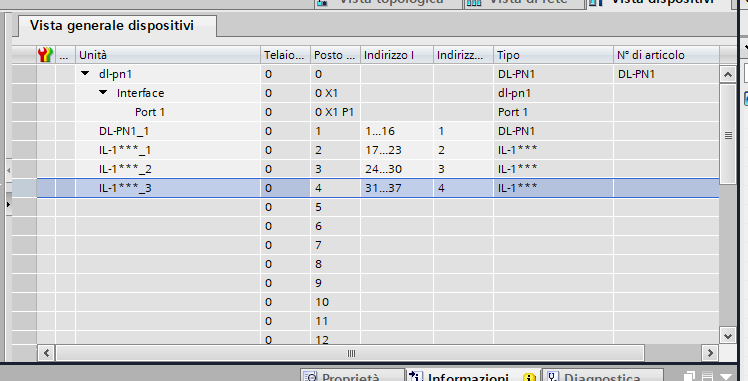The image size is (748, 381).
Task: Click the colored wrench diagnostics column icon
Action: point(45,55)
